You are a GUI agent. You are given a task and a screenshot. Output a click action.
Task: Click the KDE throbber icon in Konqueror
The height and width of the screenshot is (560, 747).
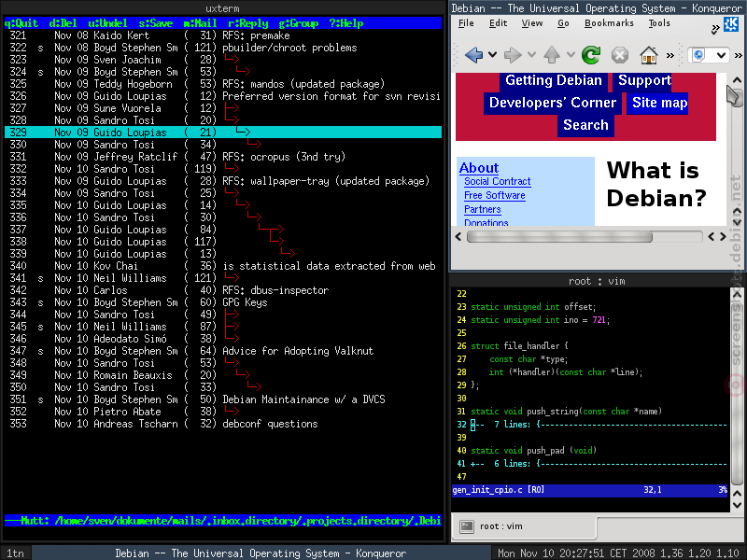click(x=731, y=24)
